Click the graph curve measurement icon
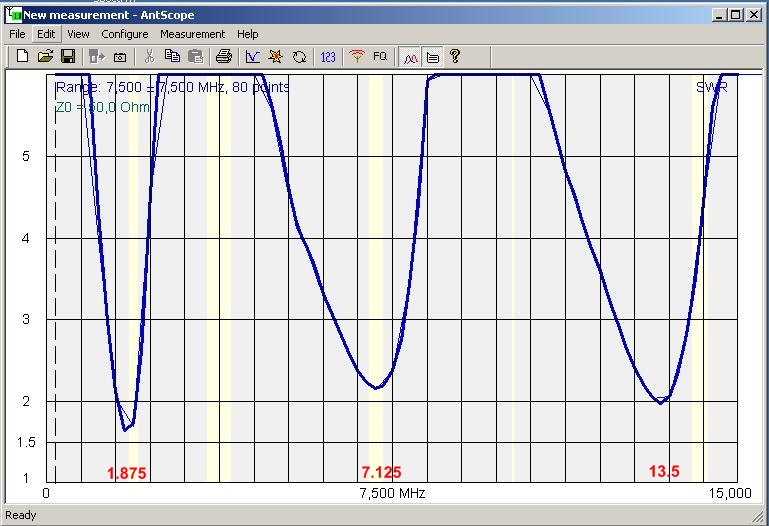The image size is (769, 526). click(x=253, y=57)
